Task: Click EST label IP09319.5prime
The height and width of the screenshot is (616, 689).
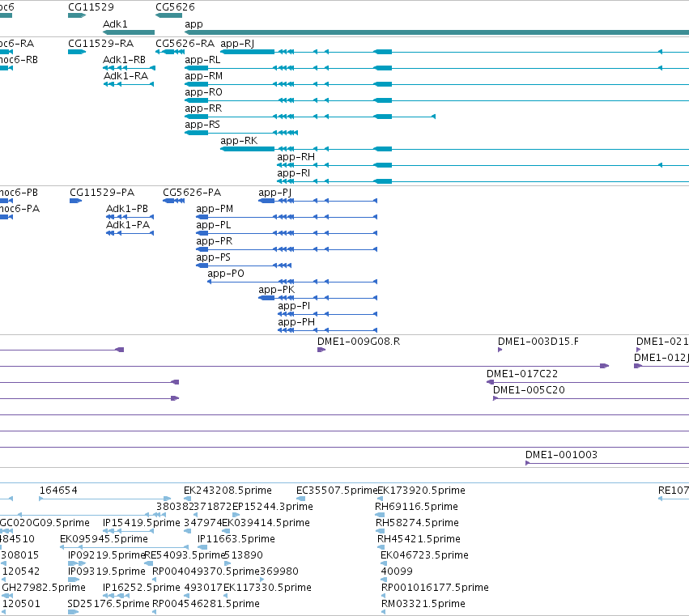Action: click(107, 572)
